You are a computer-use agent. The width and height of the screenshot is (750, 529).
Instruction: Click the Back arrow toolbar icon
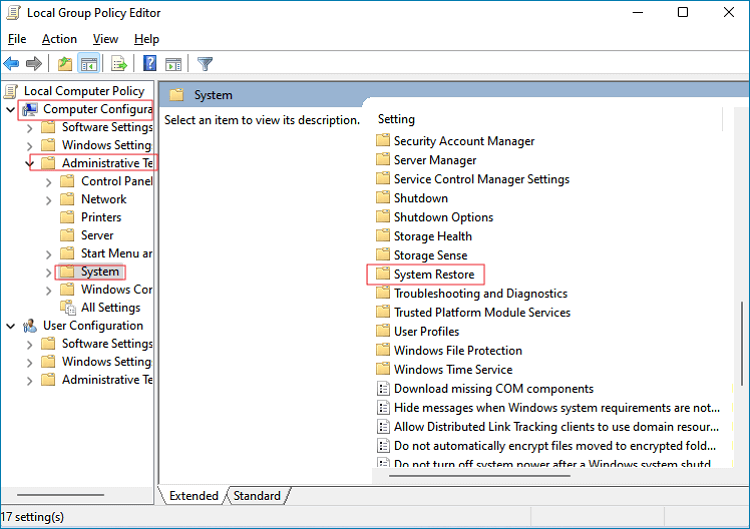[11, 63]
